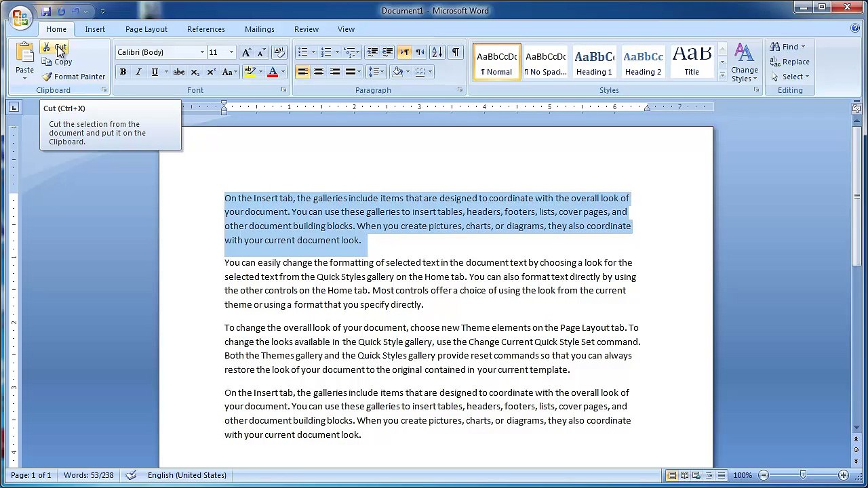Open the font size dropdown
868x488 pixels.
pyautogui.click(x=231, y=52)
